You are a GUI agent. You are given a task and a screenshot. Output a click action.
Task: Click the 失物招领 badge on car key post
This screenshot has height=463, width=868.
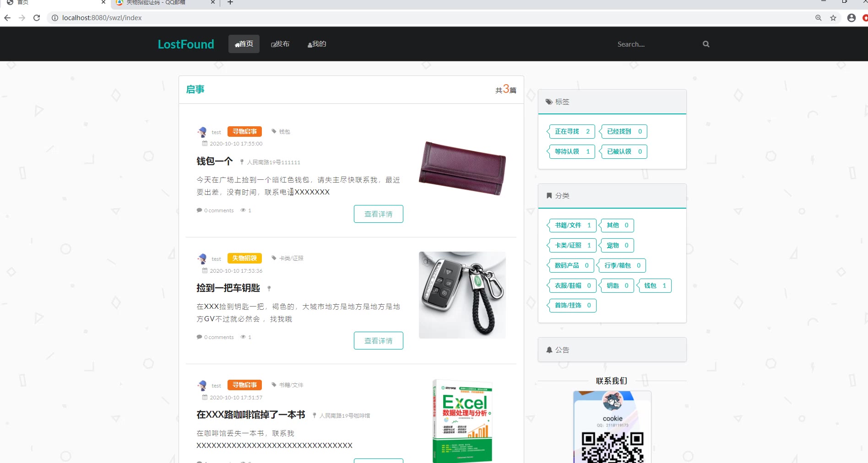point(244,258)
